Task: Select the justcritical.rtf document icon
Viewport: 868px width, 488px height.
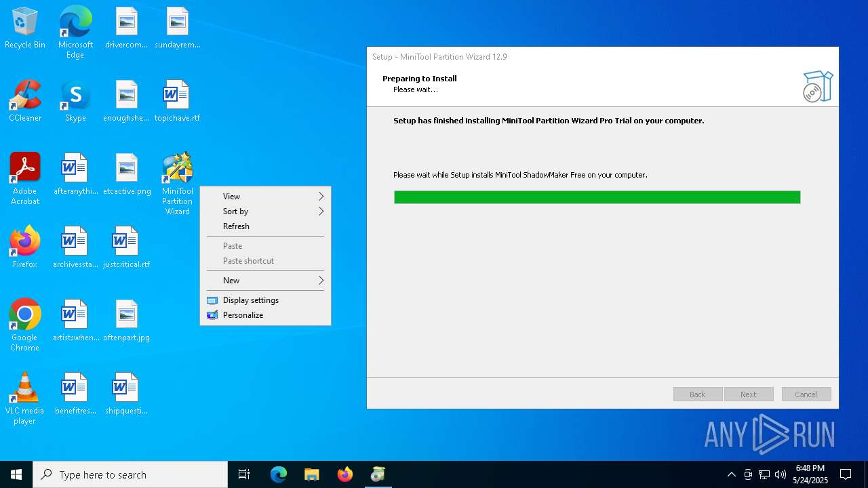Action: pyautogui.click(x=127, y=248)
